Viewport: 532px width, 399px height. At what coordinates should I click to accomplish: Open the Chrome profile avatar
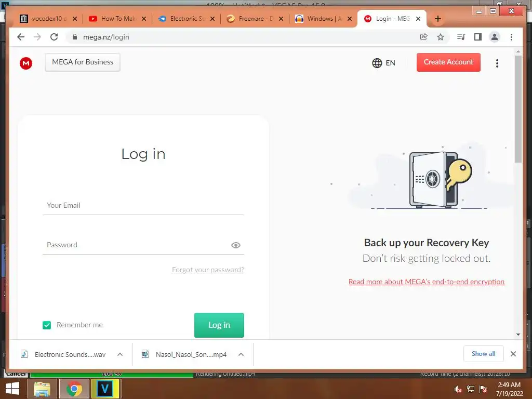tap(495, 37)
